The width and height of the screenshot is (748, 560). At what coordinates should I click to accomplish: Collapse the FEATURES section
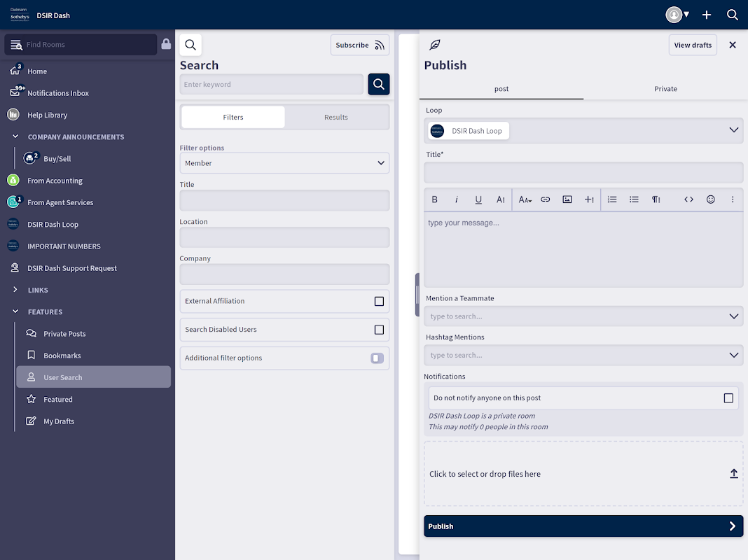click(x=15, y=311)
